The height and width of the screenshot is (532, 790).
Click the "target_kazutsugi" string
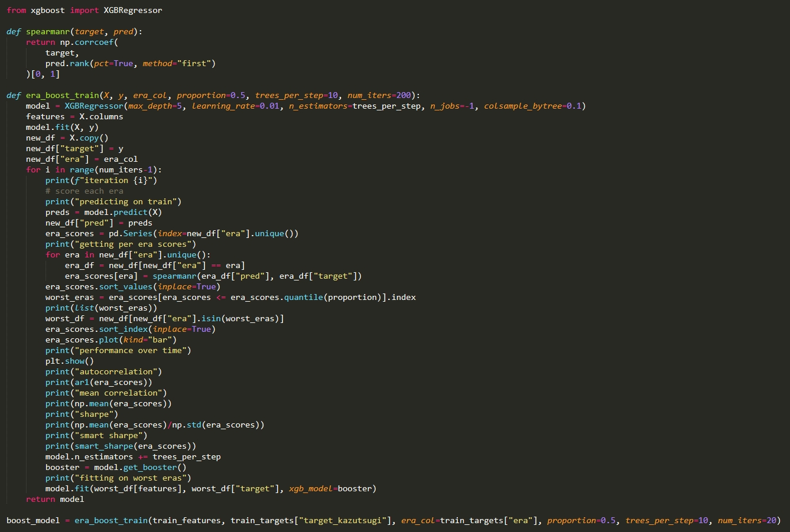tap(344, 520)
